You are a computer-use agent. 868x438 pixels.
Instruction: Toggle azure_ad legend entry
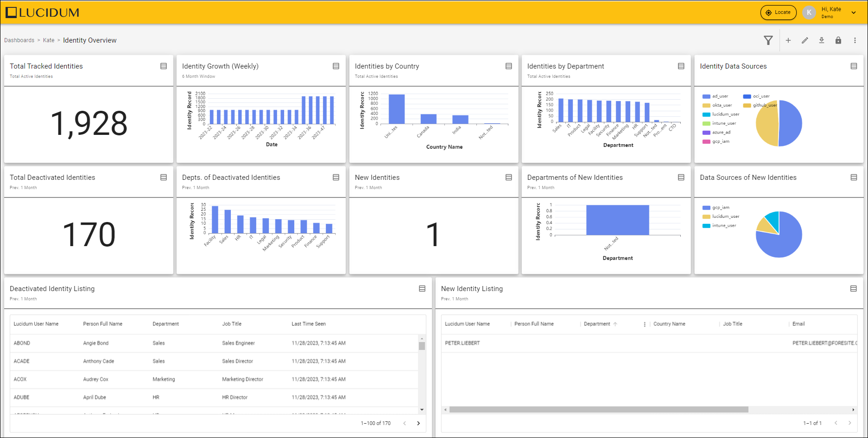coord(716,133)
